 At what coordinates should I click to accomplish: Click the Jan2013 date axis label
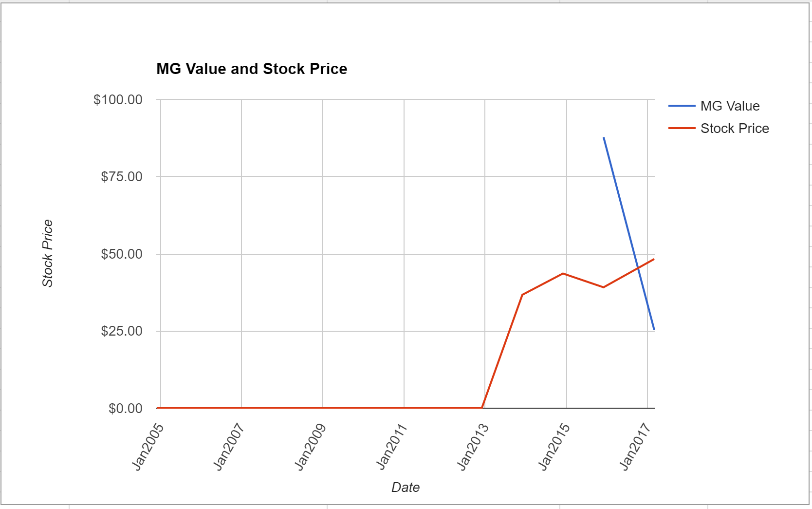473,447
